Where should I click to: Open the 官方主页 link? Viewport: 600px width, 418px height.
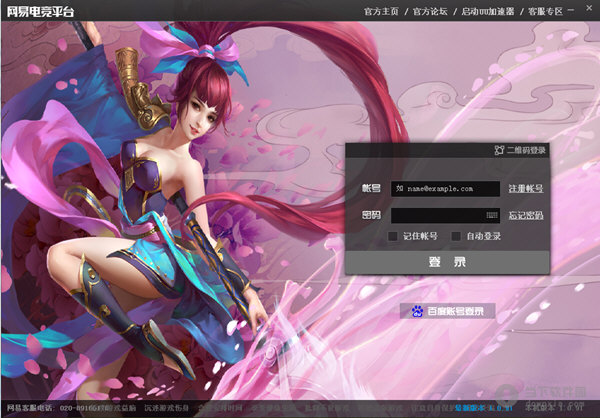click(381, 11)
